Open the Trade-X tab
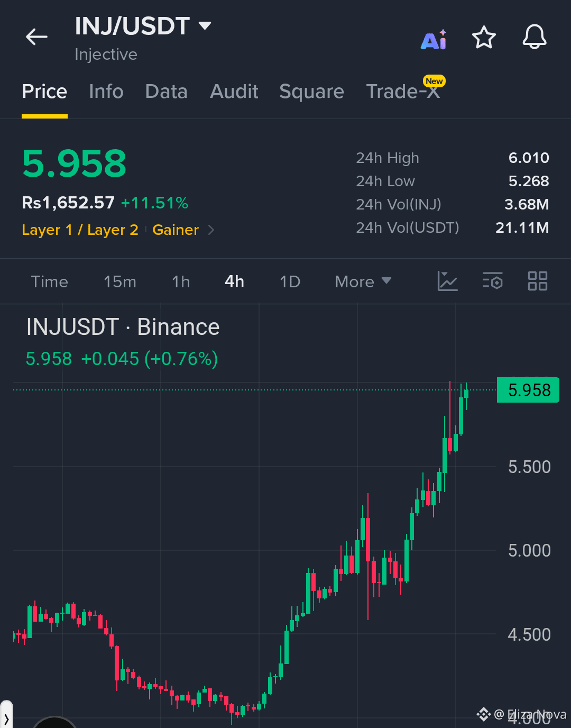Screen dimensions: 571x728 tap(403, 92)
